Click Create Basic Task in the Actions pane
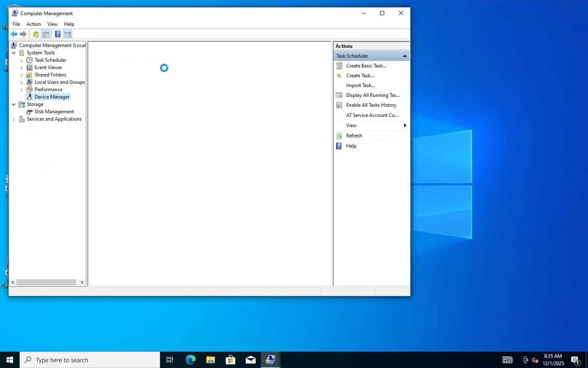Image resolution: width=588 pixels, height=368 pixels. [x=366, y=66]
